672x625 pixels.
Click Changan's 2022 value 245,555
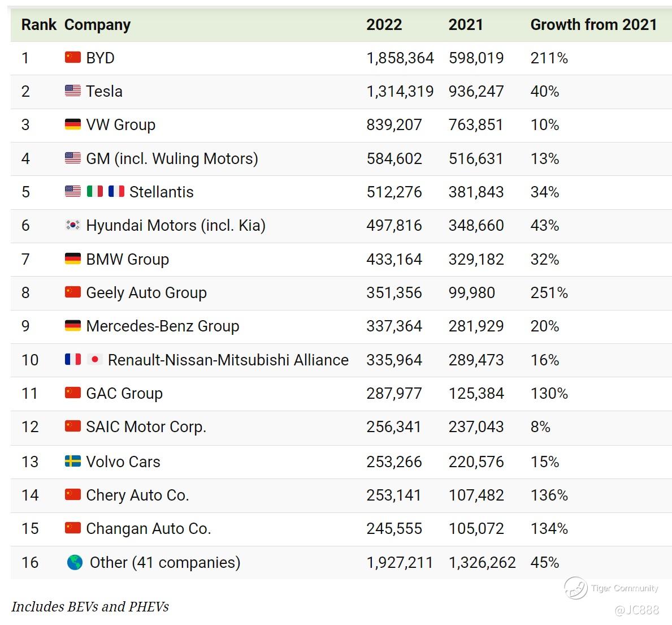(x=394, y=529)
